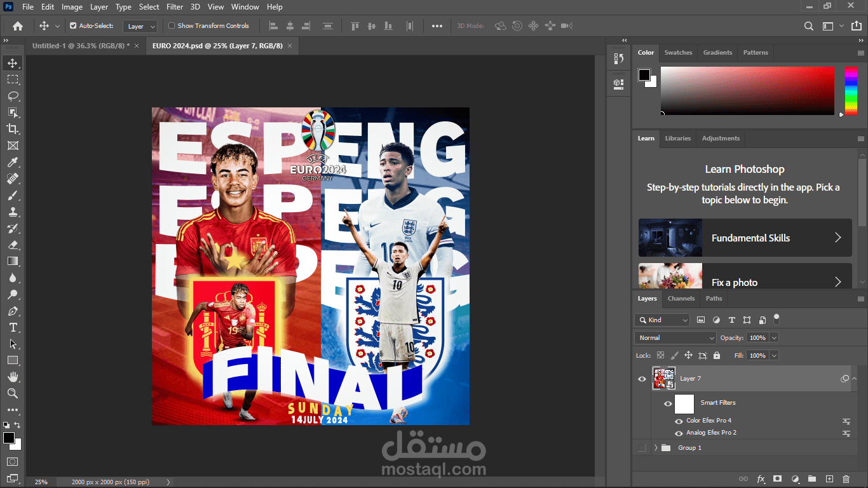Expand the Group 1 folder
Viewport: 868px width, 488px height.
[x=656, y=448]
